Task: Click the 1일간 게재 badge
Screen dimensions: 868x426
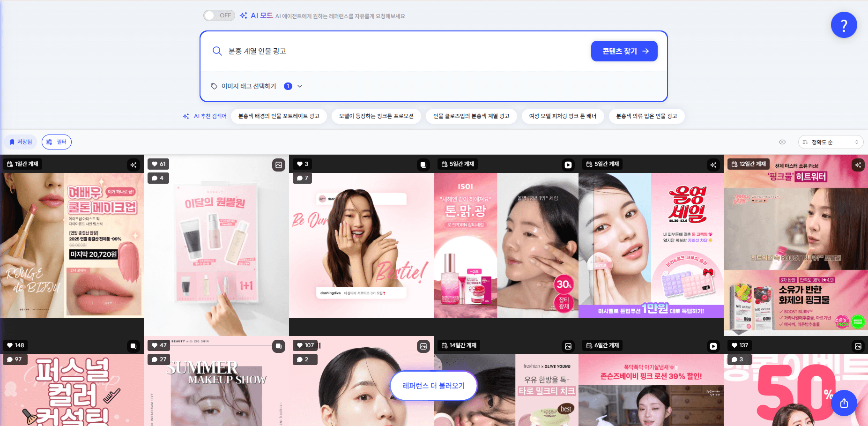Action: [22, 164]
